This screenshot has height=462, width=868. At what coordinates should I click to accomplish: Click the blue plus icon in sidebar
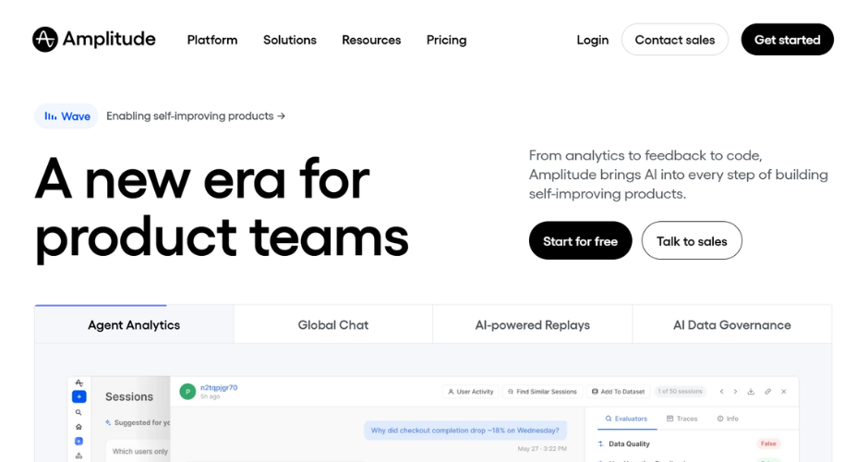coord(79,396)
